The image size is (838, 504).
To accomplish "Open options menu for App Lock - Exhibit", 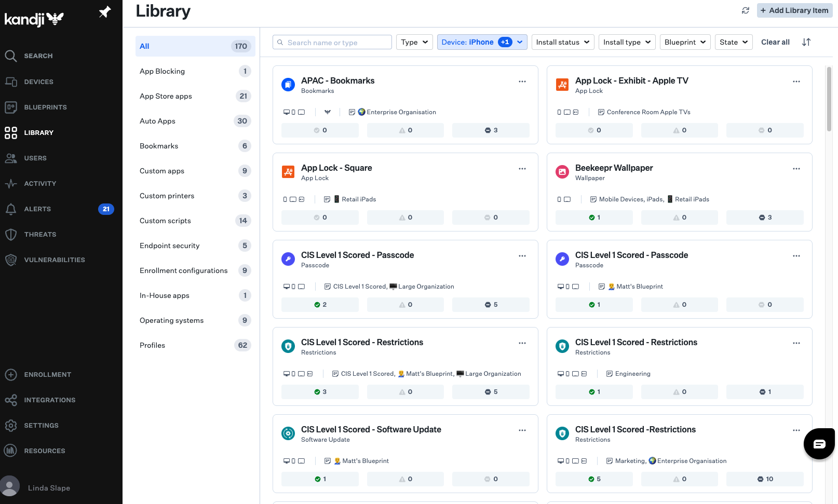I will click(x=796, y=81).
